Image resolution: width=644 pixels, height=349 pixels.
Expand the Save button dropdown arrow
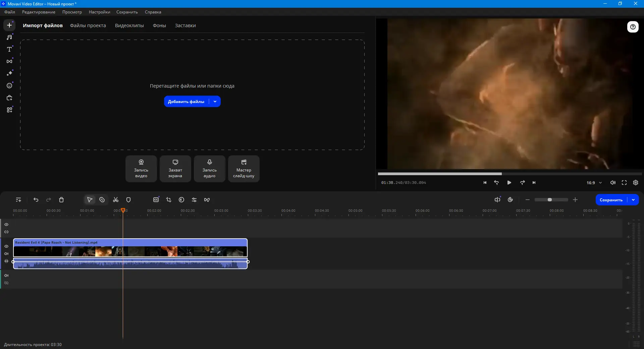(x=633, y=200)
